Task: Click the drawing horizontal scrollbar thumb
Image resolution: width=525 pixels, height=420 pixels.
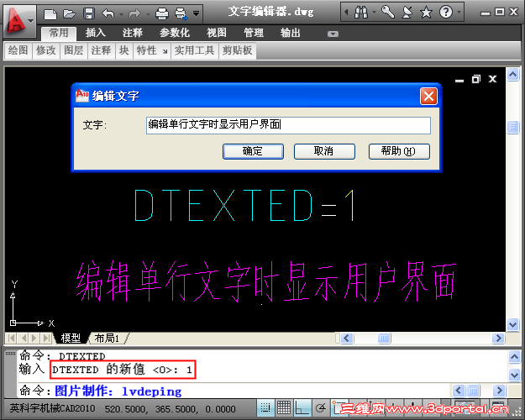Action: [385, 339]
